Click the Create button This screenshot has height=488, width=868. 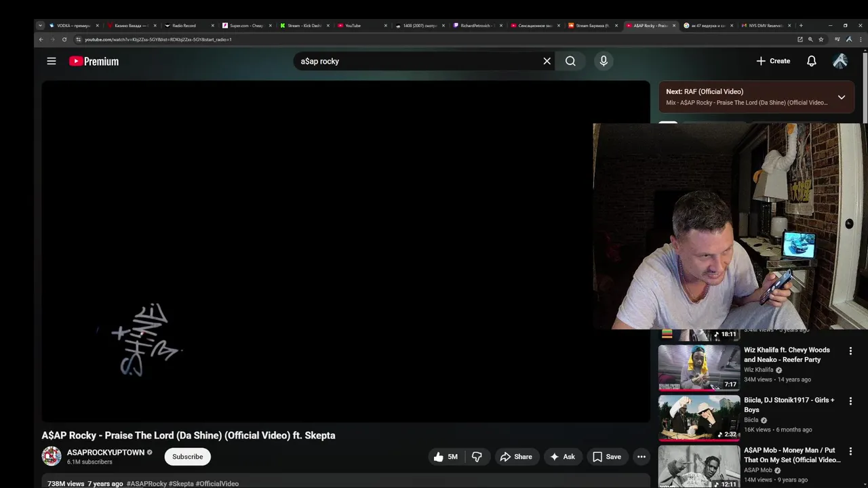pyautogui.click(x=773, y=61)
